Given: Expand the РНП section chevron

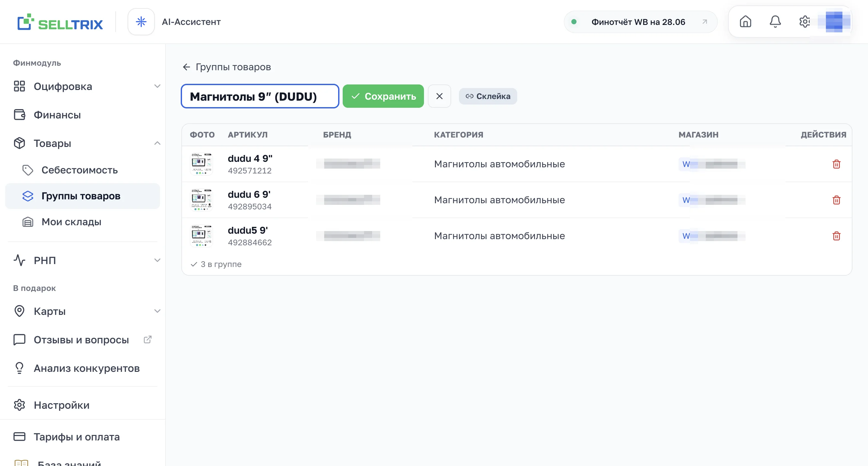Looking at the screenshot, I should pos(157,260).
